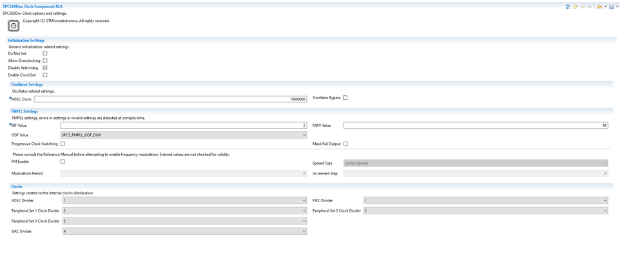Open the ODF Value dropdown
This screenshot has width=644, height=269.
click(184, 135)
